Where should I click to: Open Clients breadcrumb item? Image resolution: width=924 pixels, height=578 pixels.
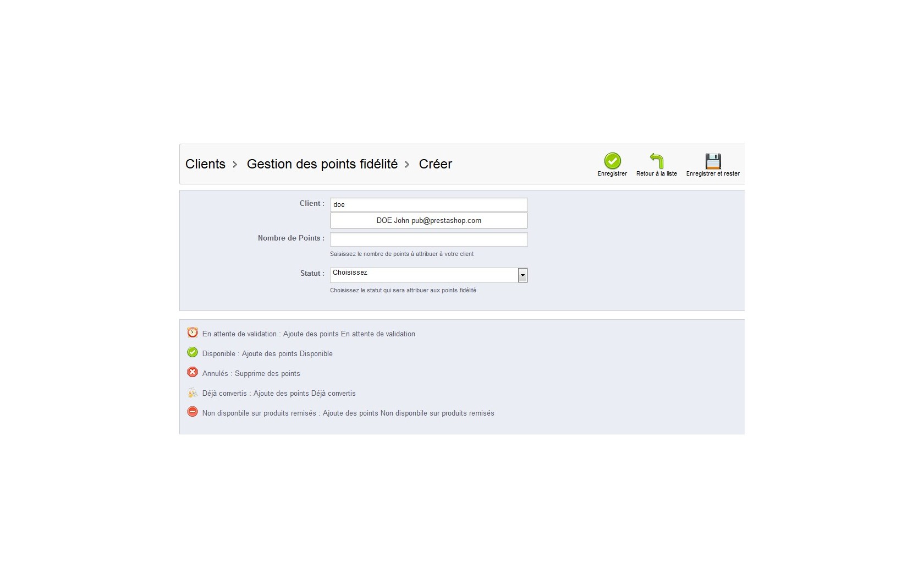coord(205,164)
